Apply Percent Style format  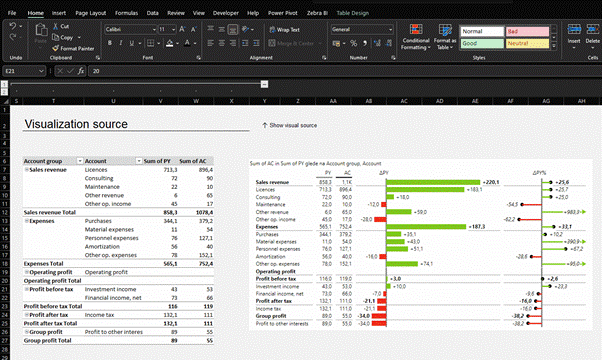[x=354, y=43]
